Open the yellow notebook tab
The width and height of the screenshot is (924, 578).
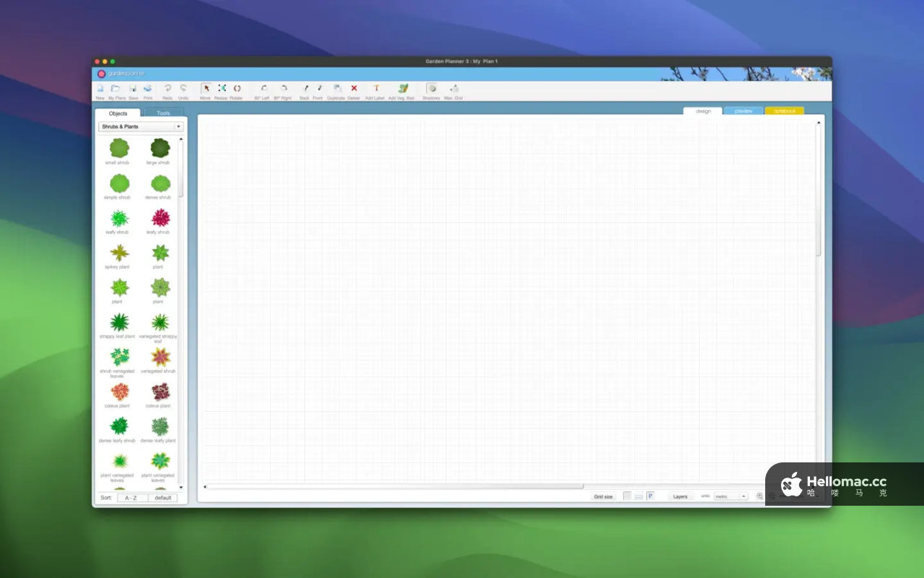tap(784, 111)
